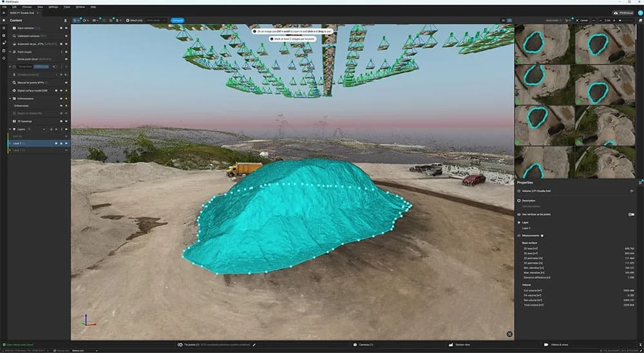644x353 pixels.
Task: Open the Edit menu
Action: [14, 7]
